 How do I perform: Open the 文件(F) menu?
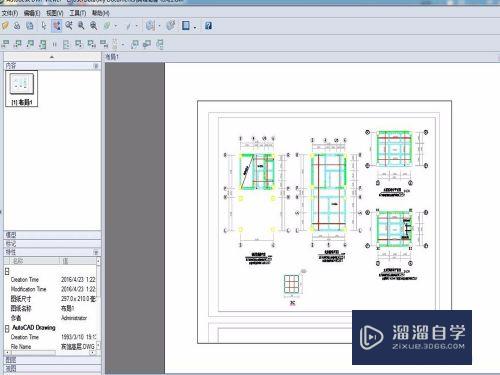(x=10, y=13)
